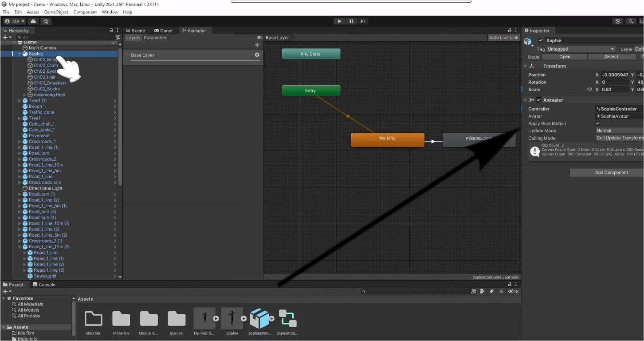Click the Base Layer settings gear
Screen dimensions: 644x341
click(x=256, y=55)
